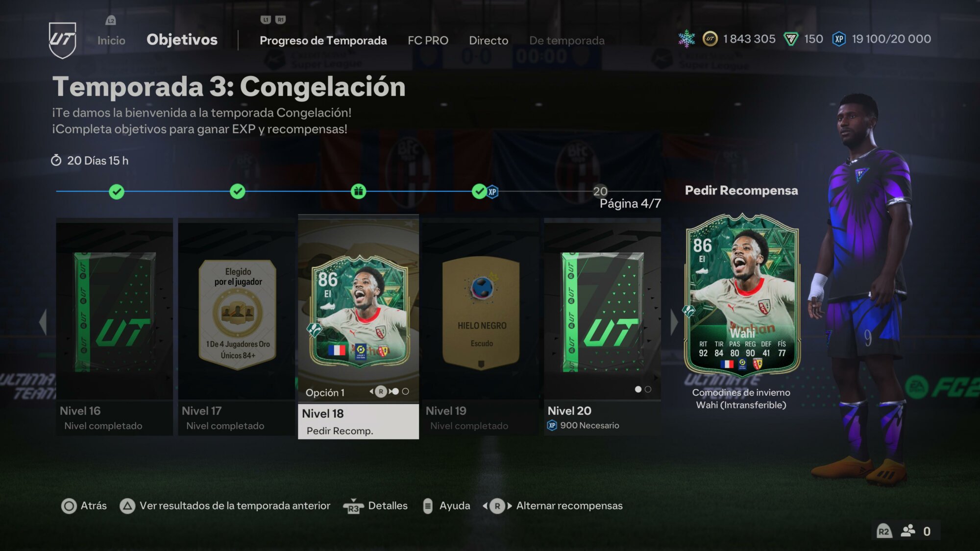Go to previous rewards page with left arrow
This screenshot has height=551, width=980.
43,322
